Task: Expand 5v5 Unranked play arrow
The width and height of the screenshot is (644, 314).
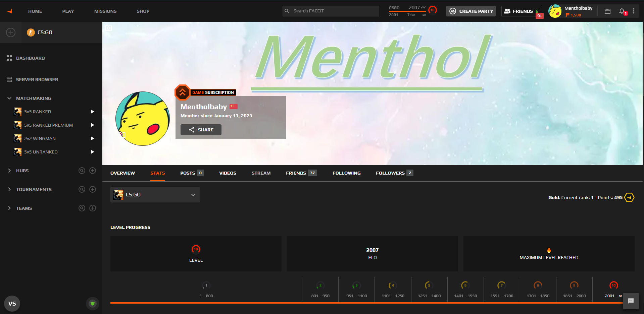Action: [x=92, y=152]
